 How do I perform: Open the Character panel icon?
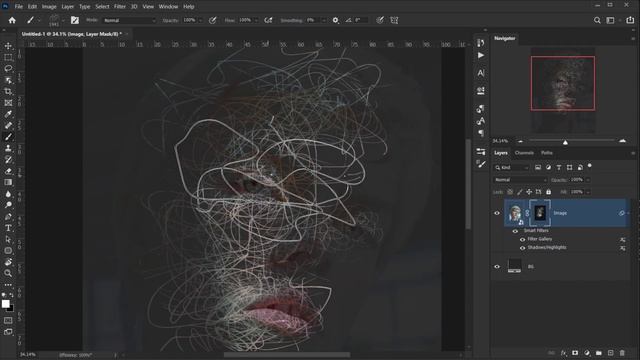click(481, 73)
